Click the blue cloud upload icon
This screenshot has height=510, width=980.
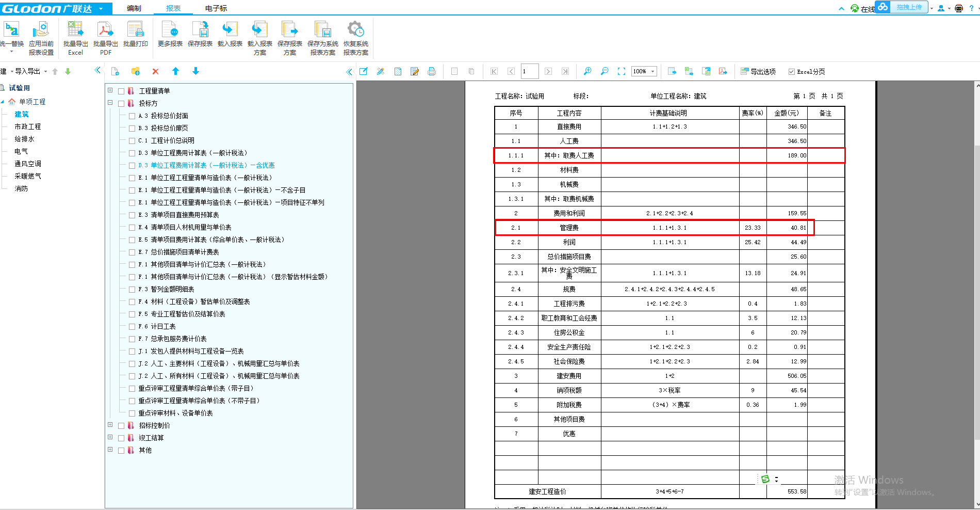point(883,7)
